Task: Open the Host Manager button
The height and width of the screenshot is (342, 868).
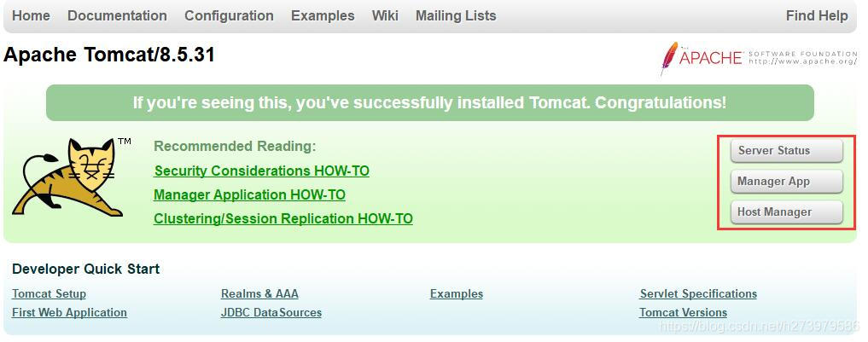Action: click(x=787, y=212)
